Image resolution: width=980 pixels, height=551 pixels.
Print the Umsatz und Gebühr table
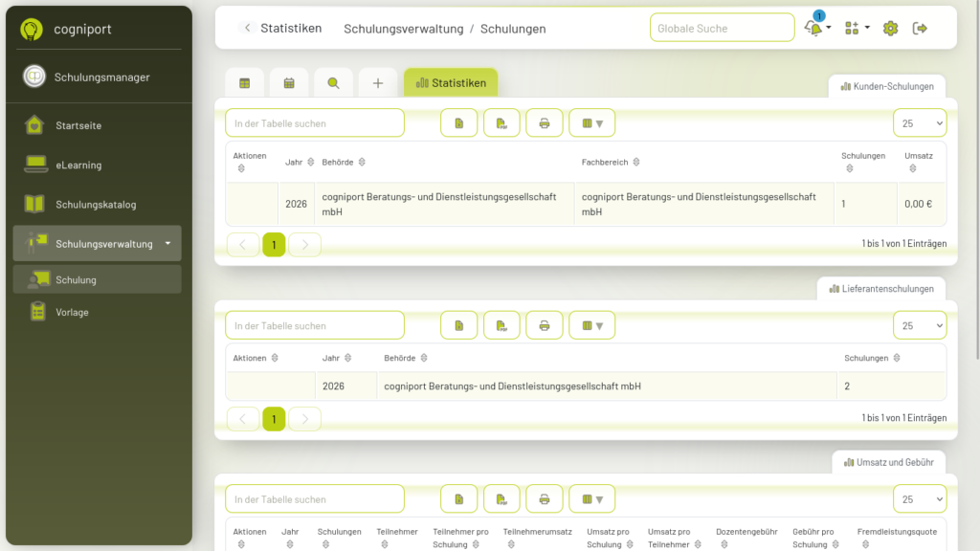[545, 499]
